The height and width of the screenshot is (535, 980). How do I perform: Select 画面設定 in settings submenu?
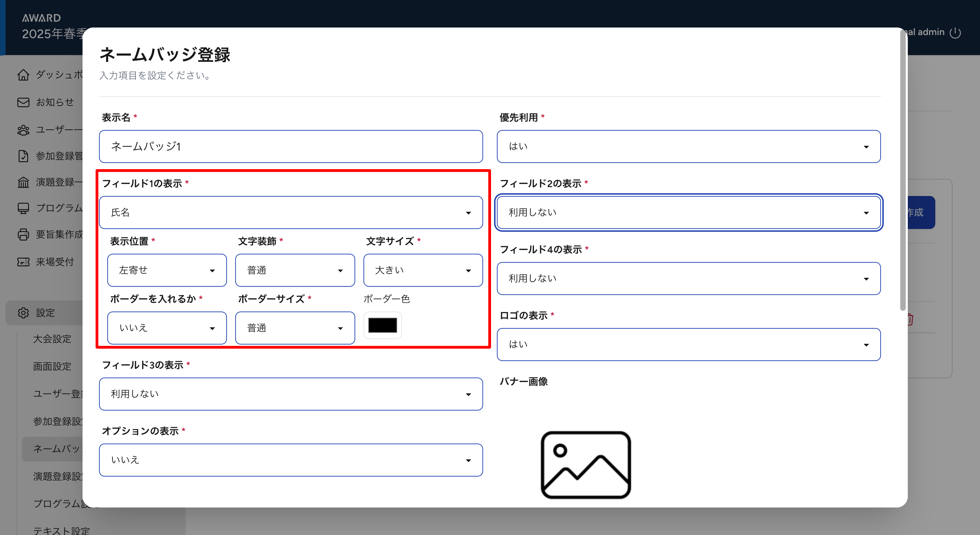tap(52, 367)
